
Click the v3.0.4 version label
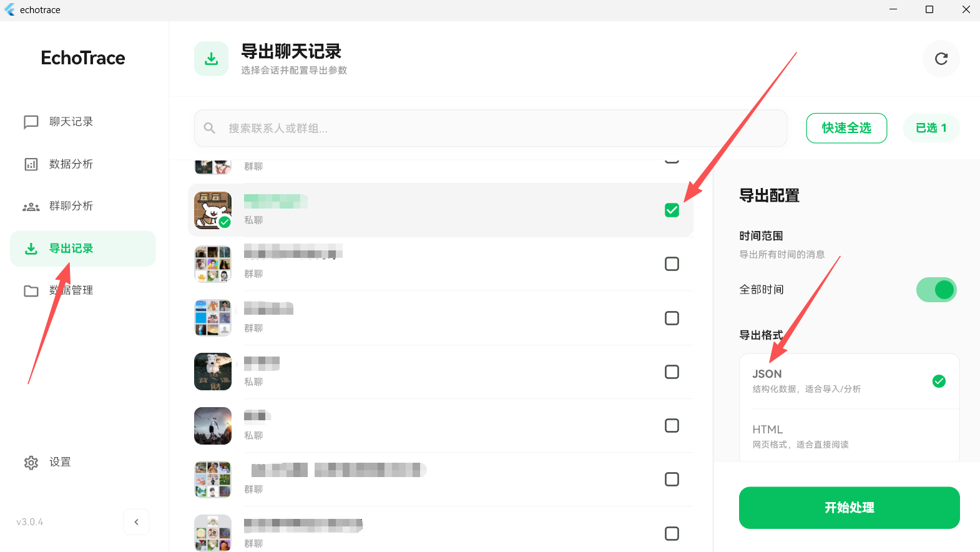(30, 522)
